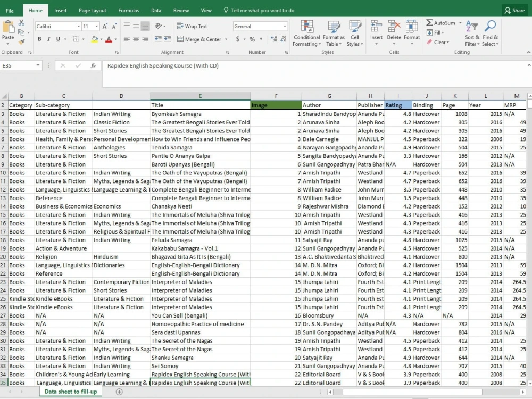Align cell text right
This screenshot has width=532, height=399.
pos(145,39)
